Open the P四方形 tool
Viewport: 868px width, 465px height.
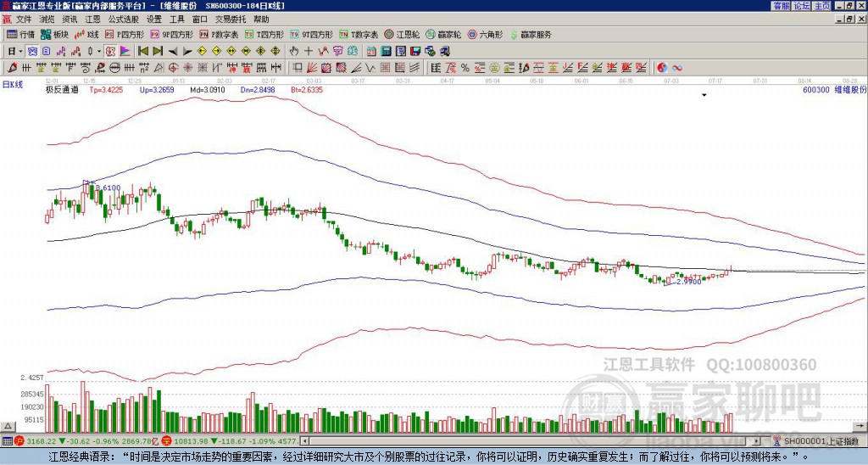(x=125, y=35)
